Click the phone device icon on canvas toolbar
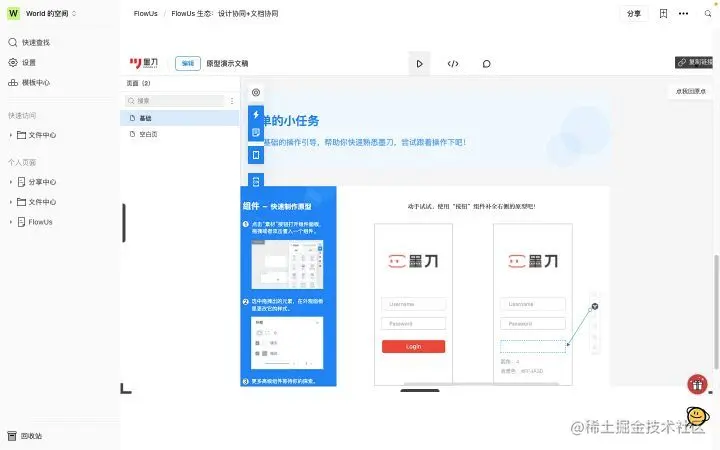 256,155
